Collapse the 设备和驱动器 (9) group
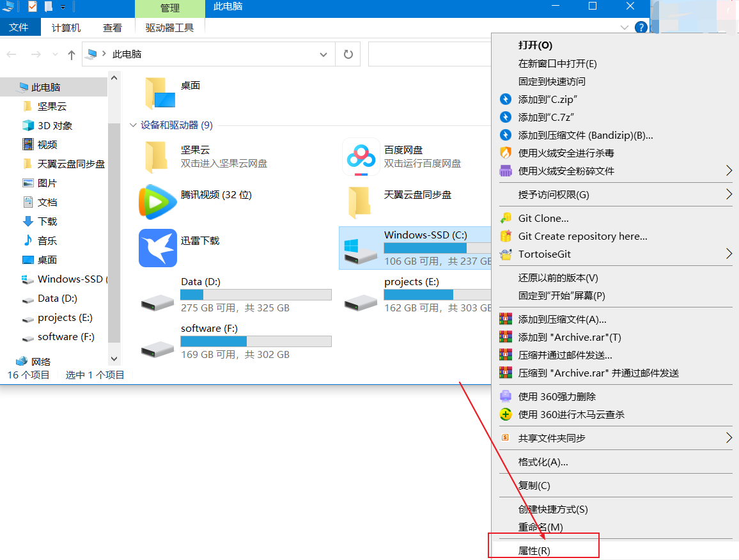 [x=133, y=125]
